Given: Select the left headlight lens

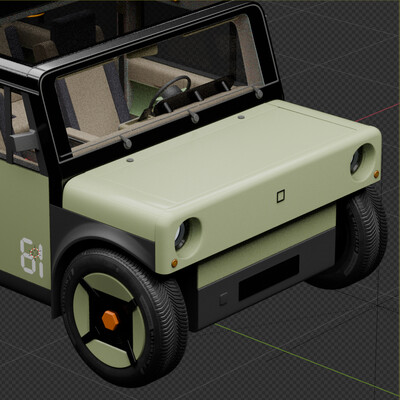Looking at the screenshot, I should coord(181,235).
